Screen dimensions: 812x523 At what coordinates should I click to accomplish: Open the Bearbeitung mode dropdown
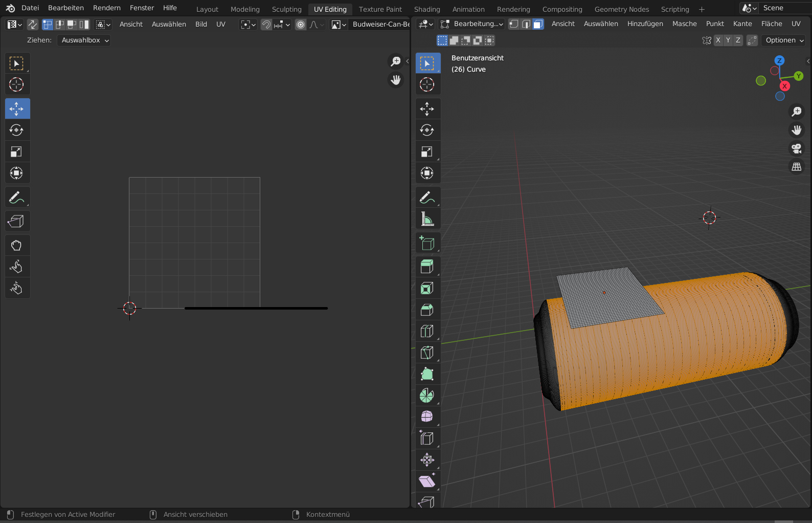point(472,24)
